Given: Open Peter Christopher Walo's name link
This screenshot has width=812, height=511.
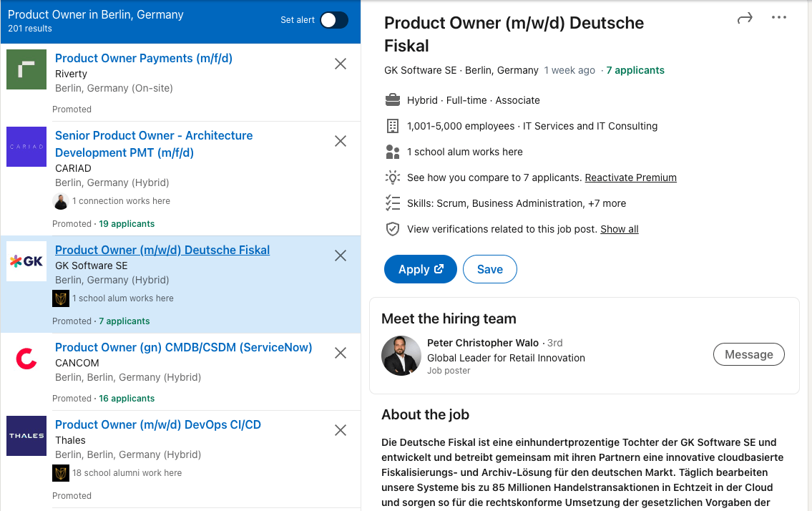Looking at the screenshot, I should click(x=483, y=343).
